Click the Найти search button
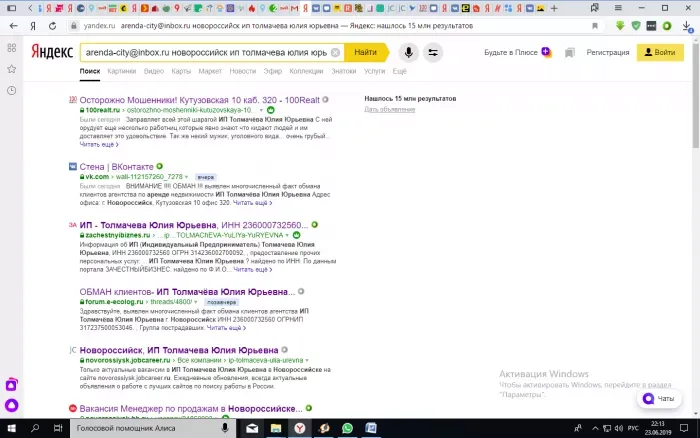The height and width of the screenshot is (438, 700). pyautogui.click(x=366, y=52)
